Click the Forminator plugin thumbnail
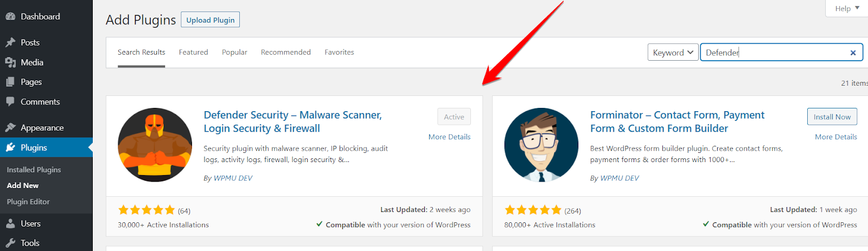This screenshot has width=868, height=251. pyautogui.click(x=541, y=145)
